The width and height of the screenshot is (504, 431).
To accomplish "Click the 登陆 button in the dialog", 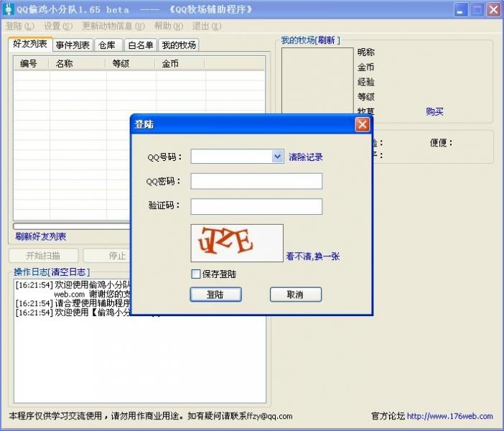I will pos(215,295).
